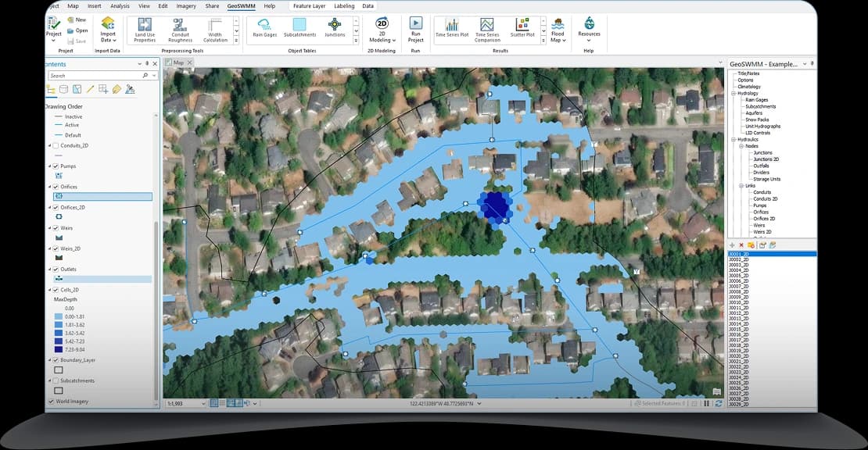
Task: Toggle Orifices_2D layer checkbox
Action: 56,208
